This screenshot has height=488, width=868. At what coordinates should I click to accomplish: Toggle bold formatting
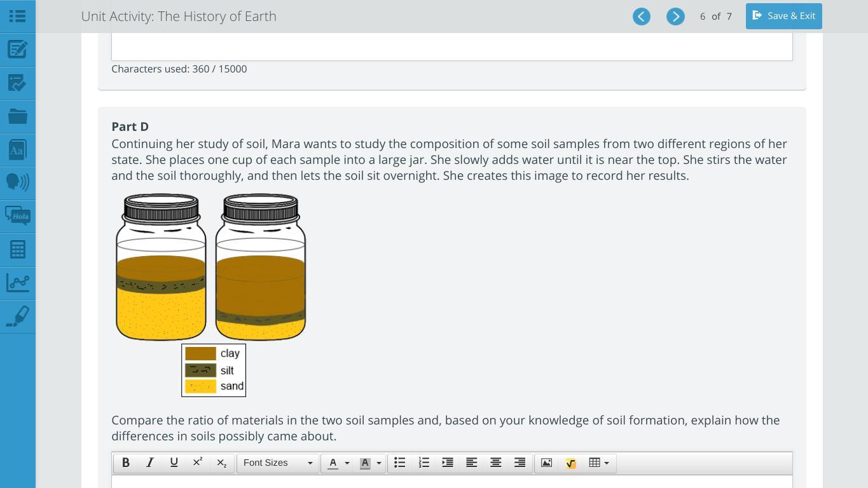(x=126, y=463)
